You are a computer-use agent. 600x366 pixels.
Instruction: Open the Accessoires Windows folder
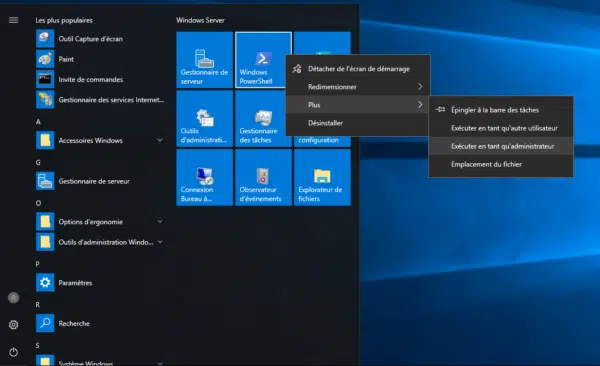pyautogui.click(x=100, y=140)
